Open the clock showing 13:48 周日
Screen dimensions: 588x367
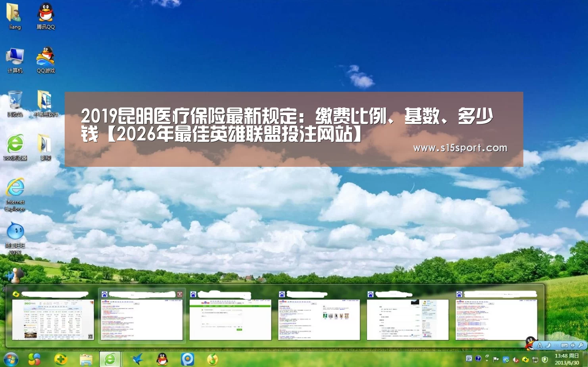pos(567,359)
